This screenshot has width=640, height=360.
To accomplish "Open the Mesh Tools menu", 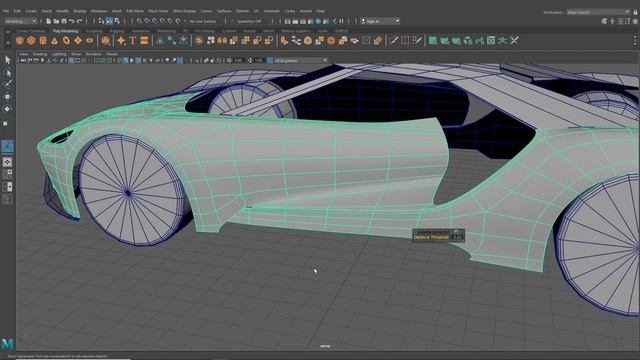I will (x=158, y=11).
